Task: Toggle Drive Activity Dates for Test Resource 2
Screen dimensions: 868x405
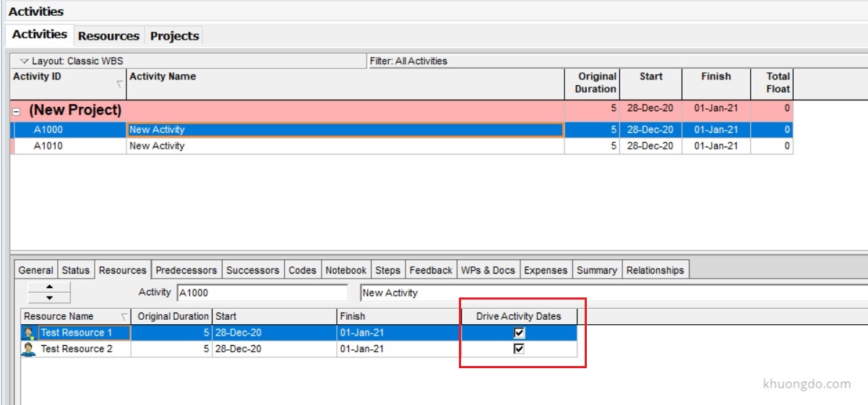Action: (x=519, y=349)
